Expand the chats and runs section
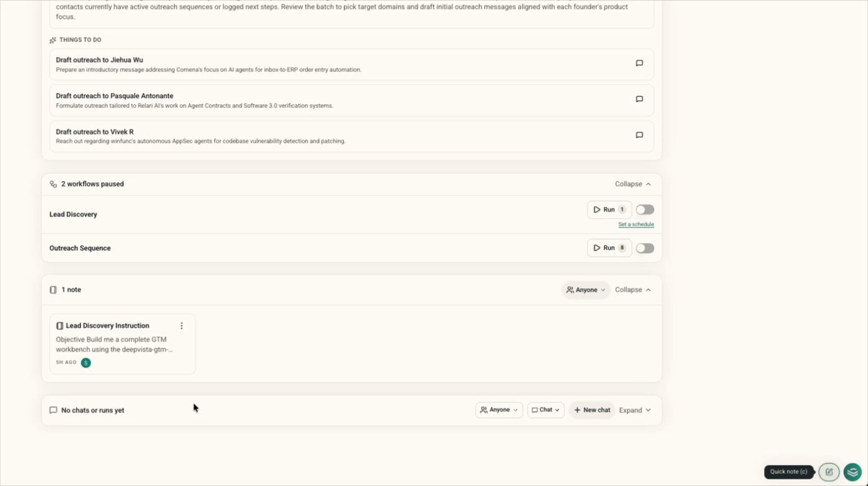 click(x=635, y=410)
